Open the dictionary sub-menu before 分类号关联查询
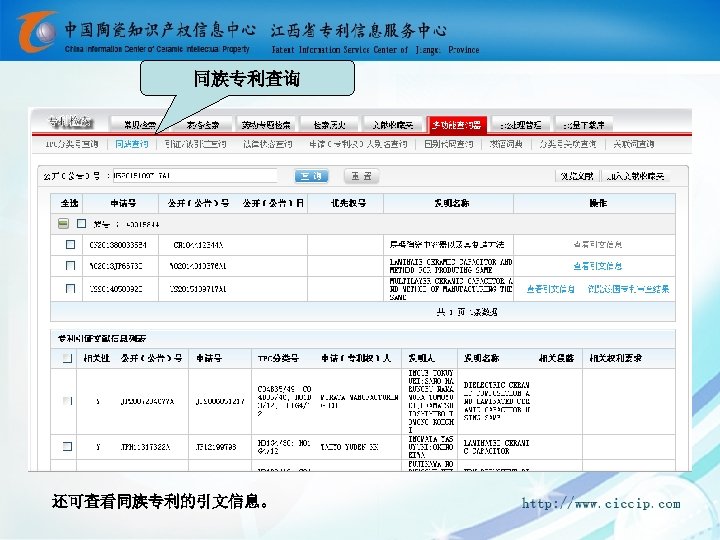720x540 pixels. click(x=506, y=144)
